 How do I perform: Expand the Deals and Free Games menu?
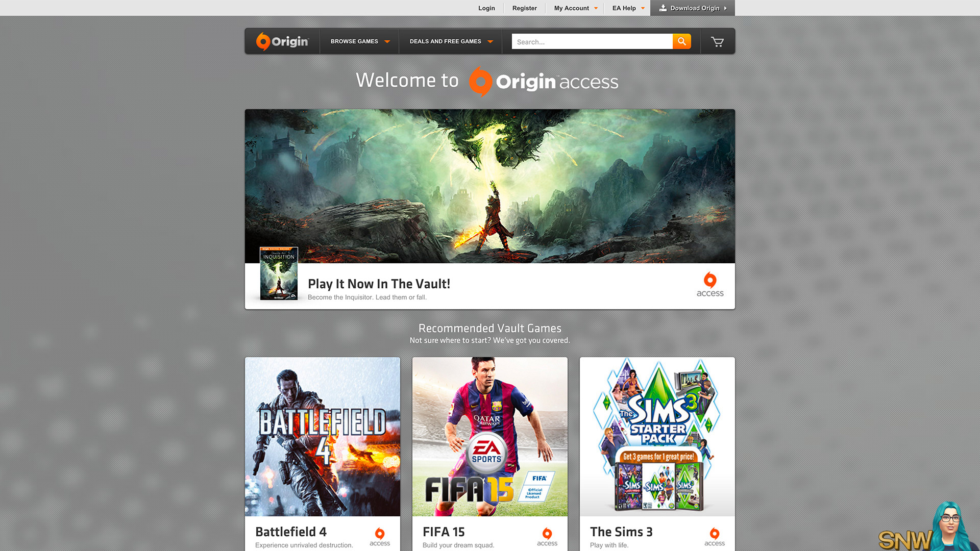pyautogui.click(x=451, y=41)
